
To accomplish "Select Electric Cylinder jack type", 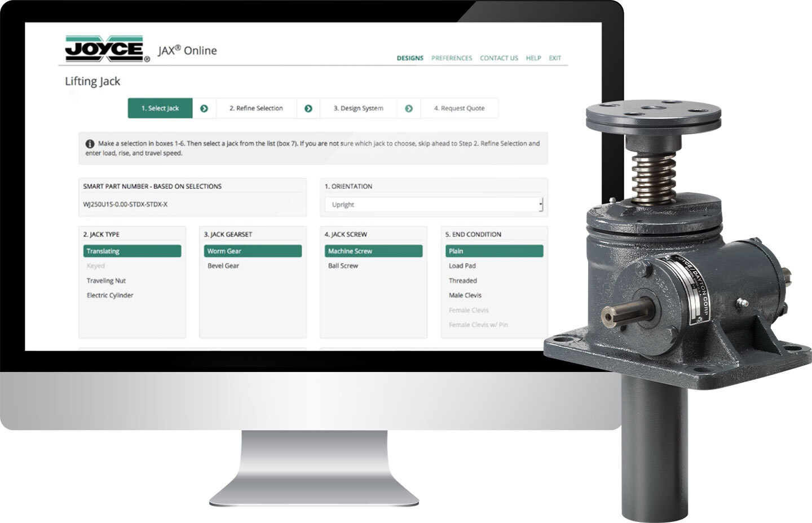I will [110, 295].
